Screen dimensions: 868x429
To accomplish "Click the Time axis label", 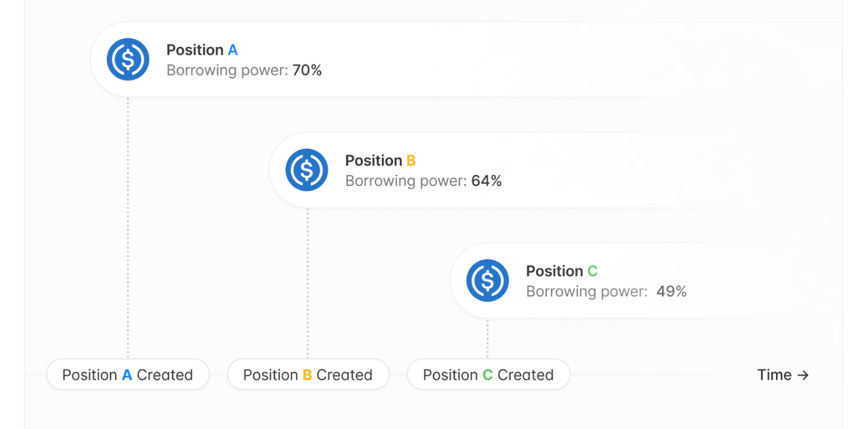I will pos(774,375).
